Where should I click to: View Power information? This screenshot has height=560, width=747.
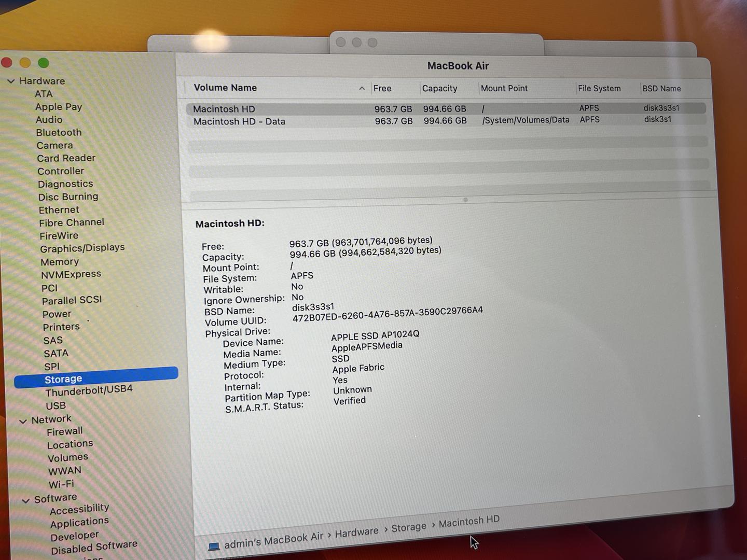click(x=57, y=314)
